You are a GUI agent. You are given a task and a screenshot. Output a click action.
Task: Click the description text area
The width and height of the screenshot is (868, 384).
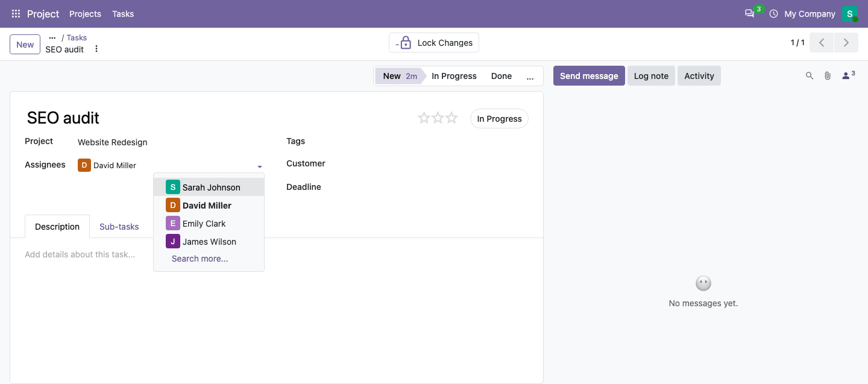[x=277, y=254]
